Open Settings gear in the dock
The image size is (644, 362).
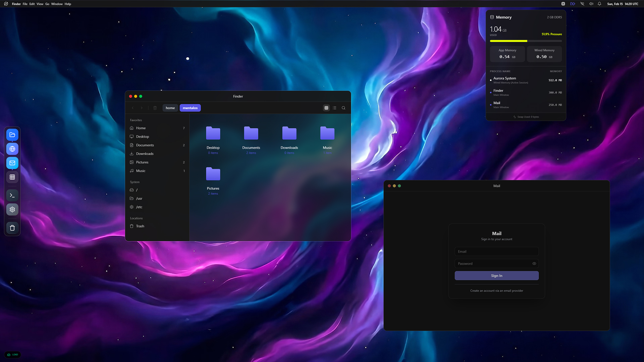click(12, 209)
